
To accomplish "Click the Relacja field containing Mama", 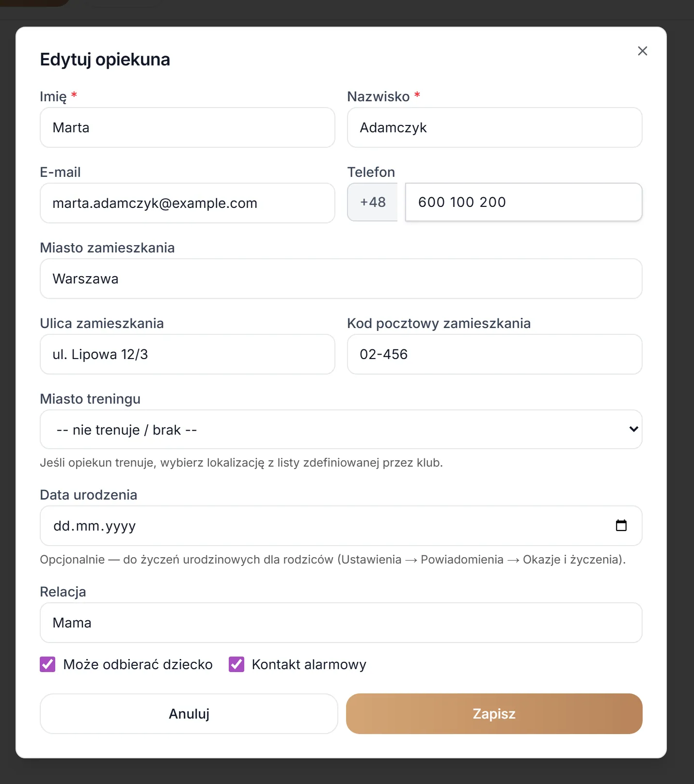I will 341,623.
